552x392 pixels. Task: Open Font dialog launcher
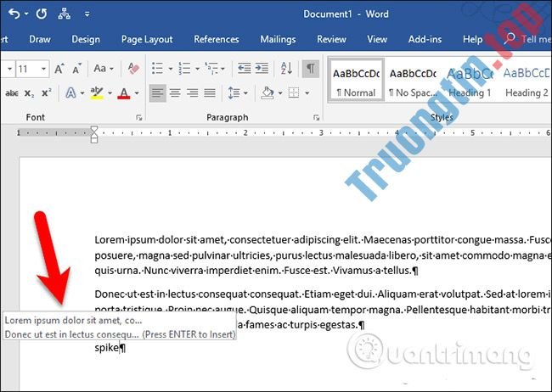(x=139, y=118)
